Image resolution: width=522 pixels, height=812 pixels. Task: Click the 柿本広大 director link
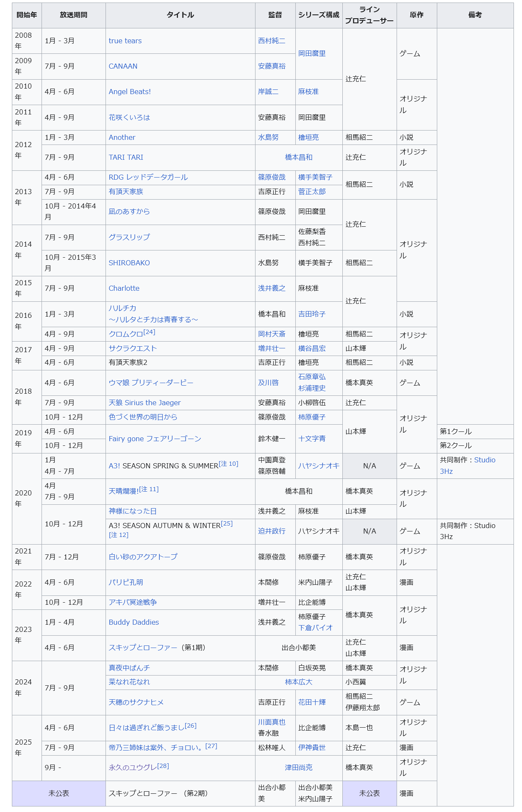pyautogui.click(x=298, y=682)
